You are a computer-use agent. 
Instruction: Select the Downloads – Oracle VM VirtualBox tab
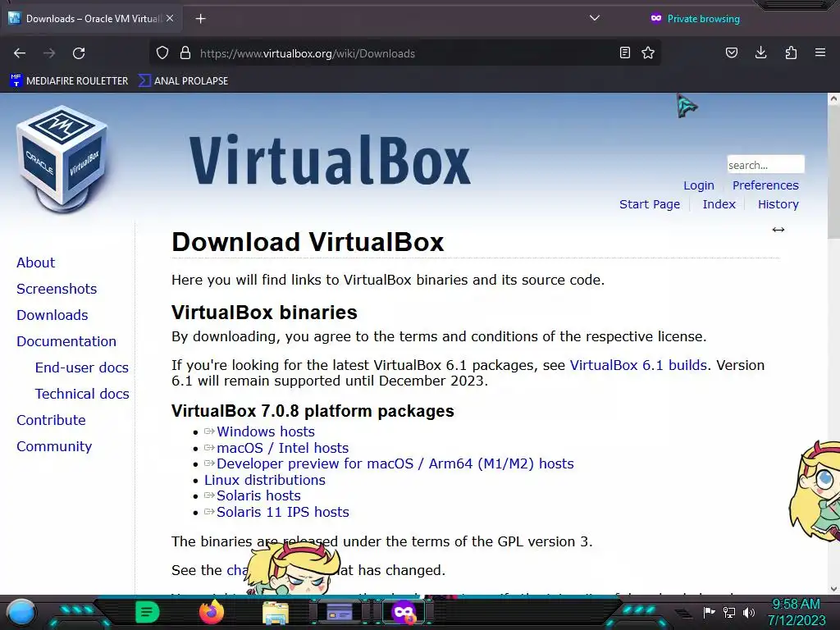(91, 19)
